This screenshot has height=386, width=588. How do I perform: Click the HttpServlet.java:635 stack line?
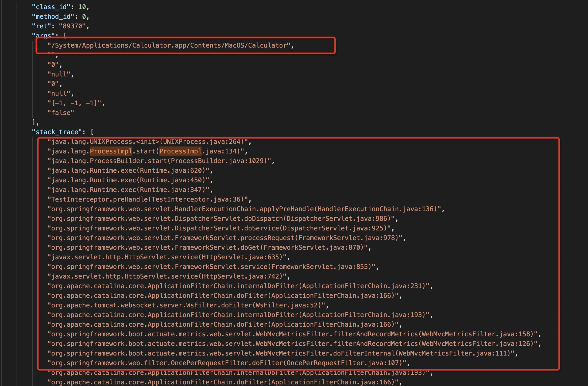[167, 257]
